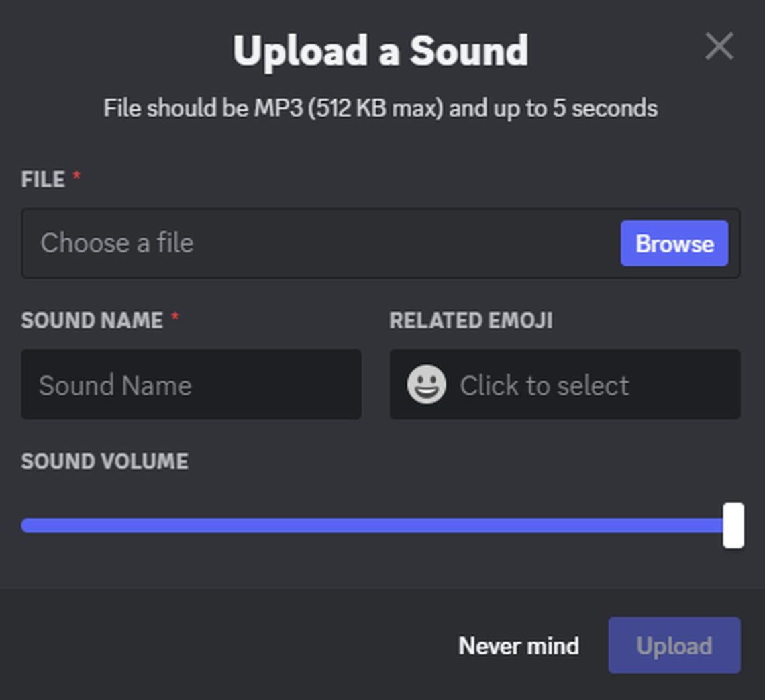Click the Click to select emoji area
This screenshot has width=765, height=700.
[x=544, y=385]
